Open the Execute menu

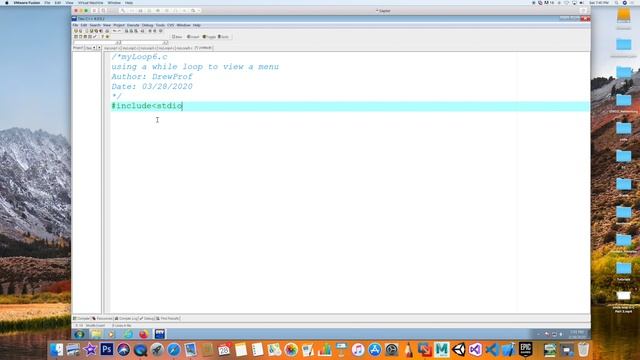pos(133,25)
